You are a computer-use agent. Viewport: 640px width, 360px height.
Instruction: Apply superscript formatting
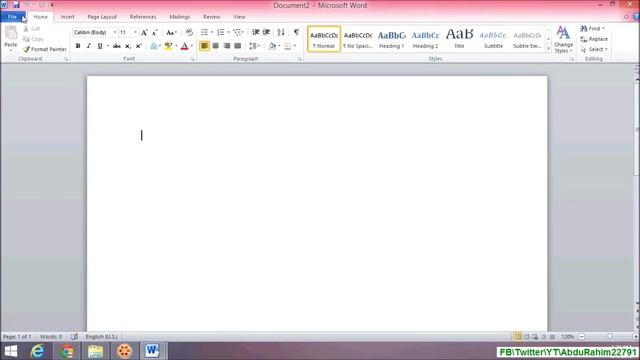(138, 46)
